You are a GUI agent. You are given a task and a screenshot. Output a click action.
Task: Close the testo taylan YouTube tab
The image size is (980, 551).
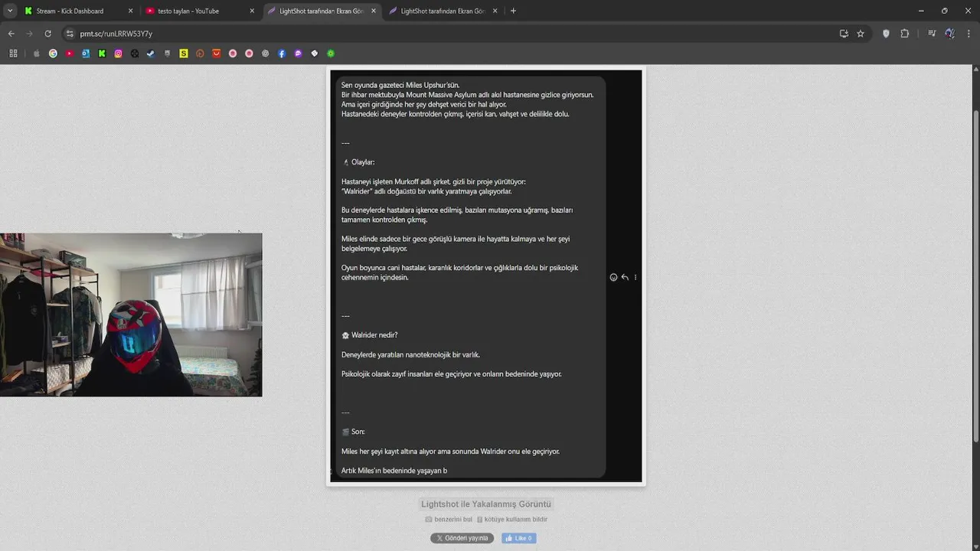click(252, 11)
